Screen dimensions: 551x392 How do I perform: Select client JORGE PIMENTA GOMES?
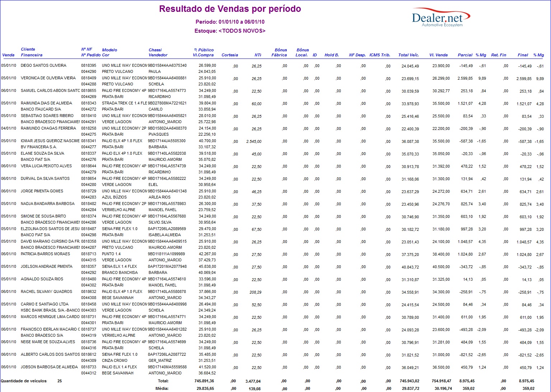(42, 191)
